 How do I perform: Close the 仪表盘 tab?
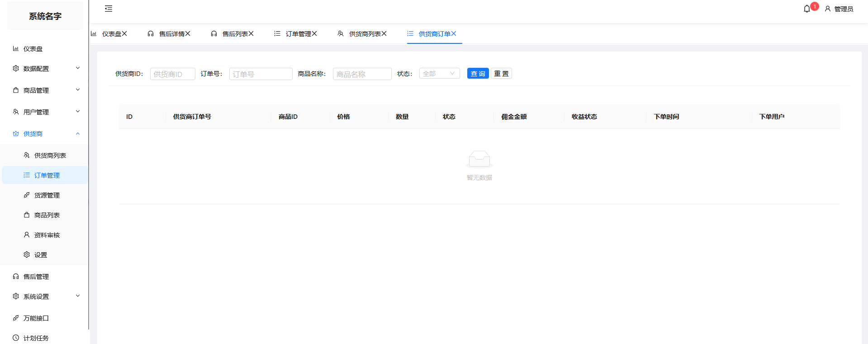[124, 34]
